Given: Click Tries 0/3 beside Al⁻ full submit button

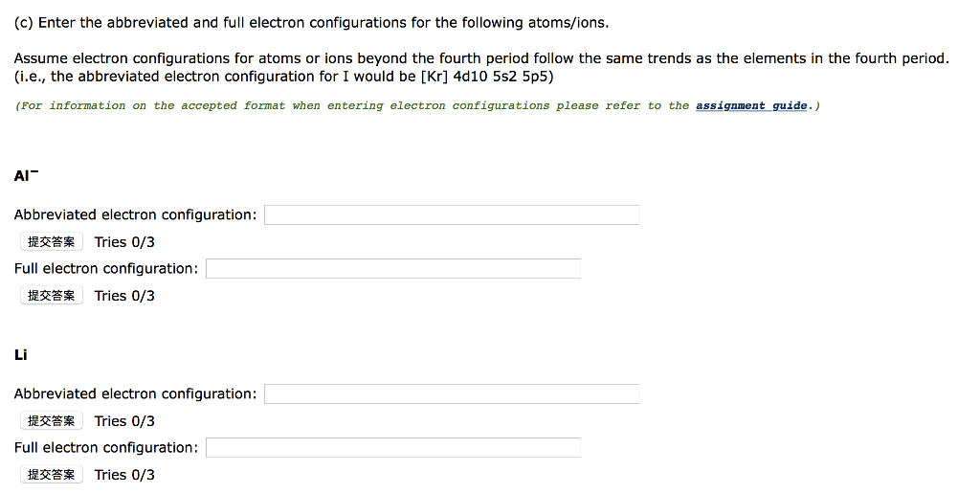Looking at the screenshot, I should click(124, 296).
